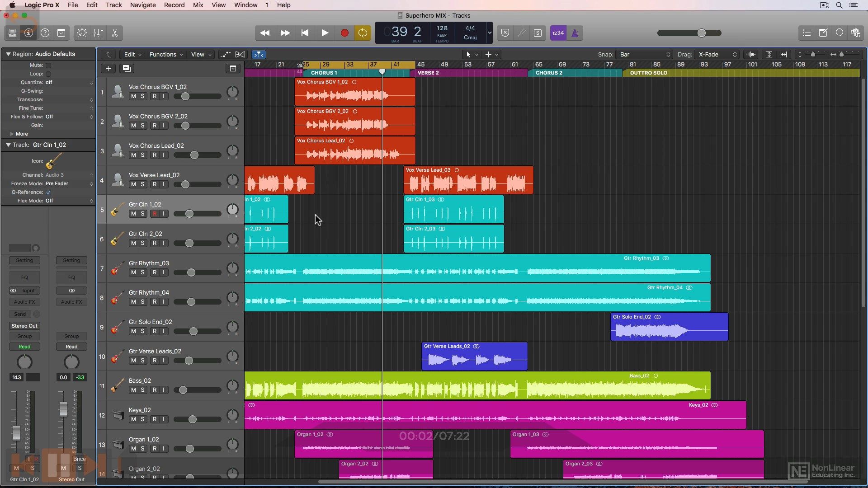Mute the Vox Chorus BGV 1_02 track
This screenshot has height=488, width=868.
[133, 96]
